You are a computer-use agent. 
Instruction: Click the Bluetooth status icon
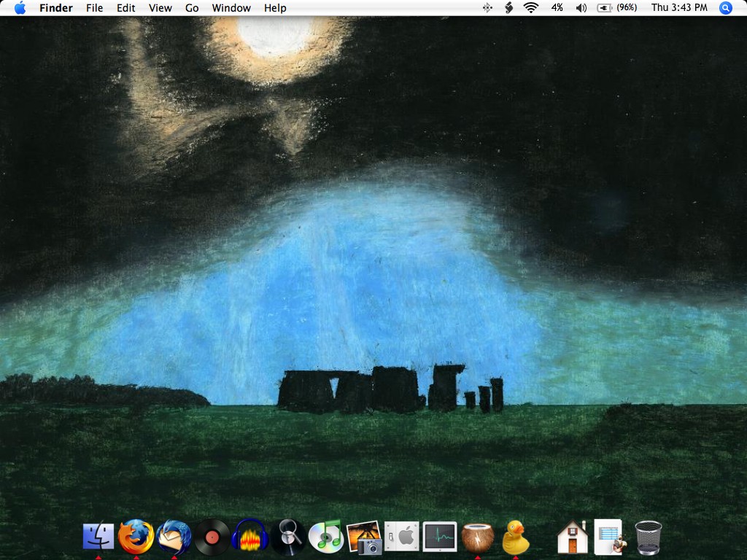click(x=487, y=7)
